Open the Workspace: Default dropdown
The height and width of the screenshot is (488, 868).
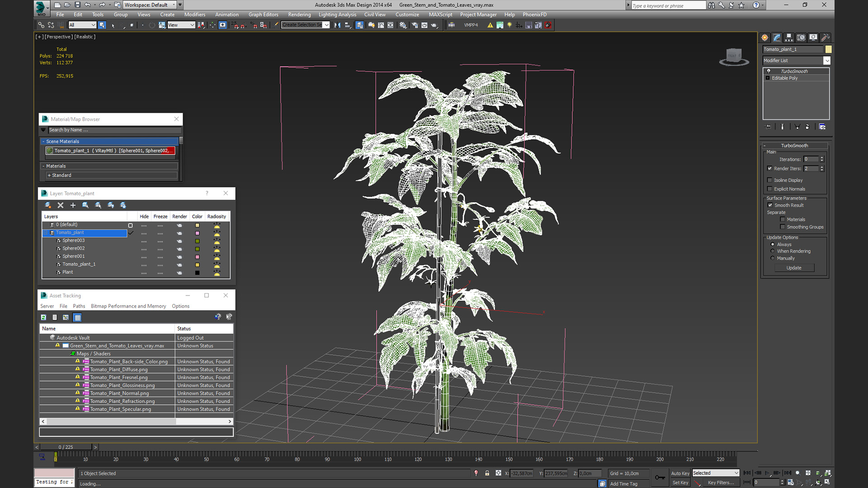150,5
